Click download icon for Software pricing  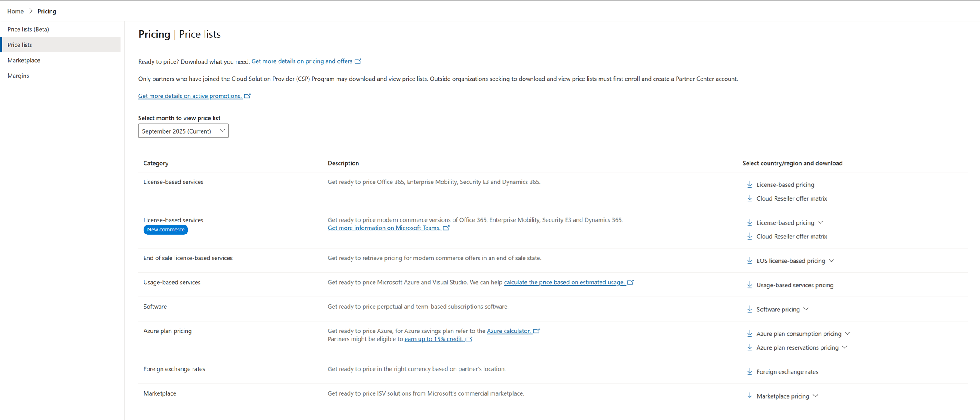pos(750,309)
